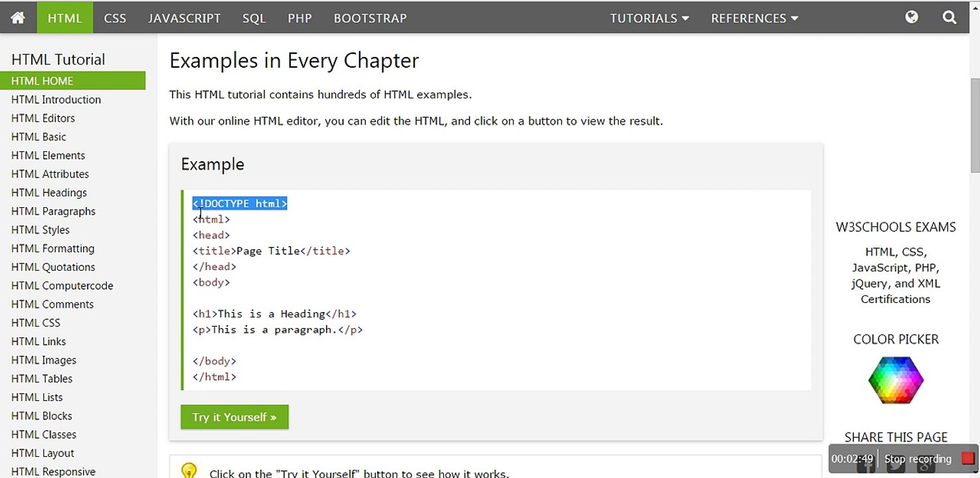
Task: Click the recording timer 00:02:49
Action: click(x=852, y=459)
